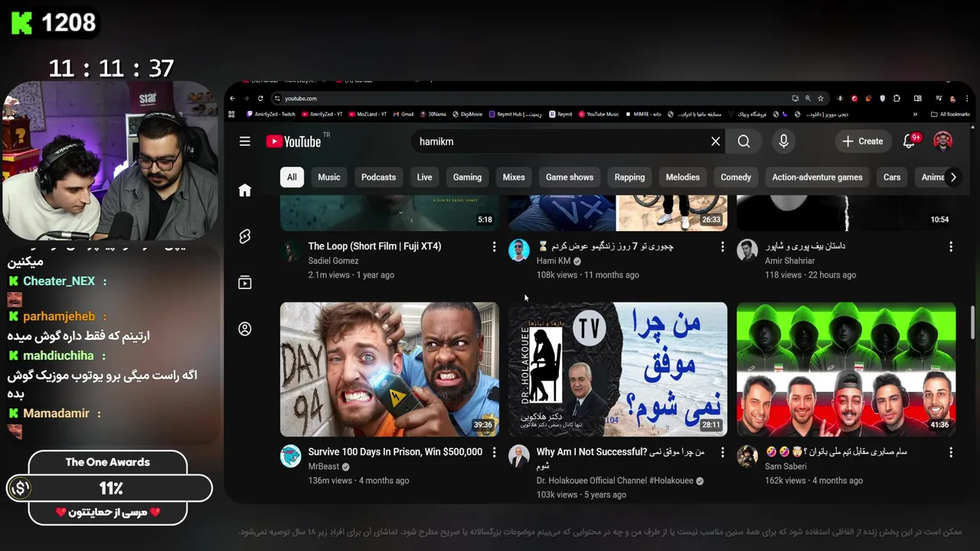This screenshot has height=551, width=980.
Task: Select the Live filter chip
Action: tap(424, 177)
